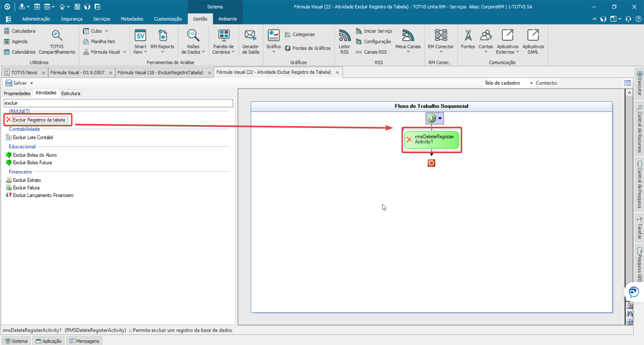Expand the Cubo dropdown
The width and height of the screenshot is (644, 345).
(x=106, y=31)
